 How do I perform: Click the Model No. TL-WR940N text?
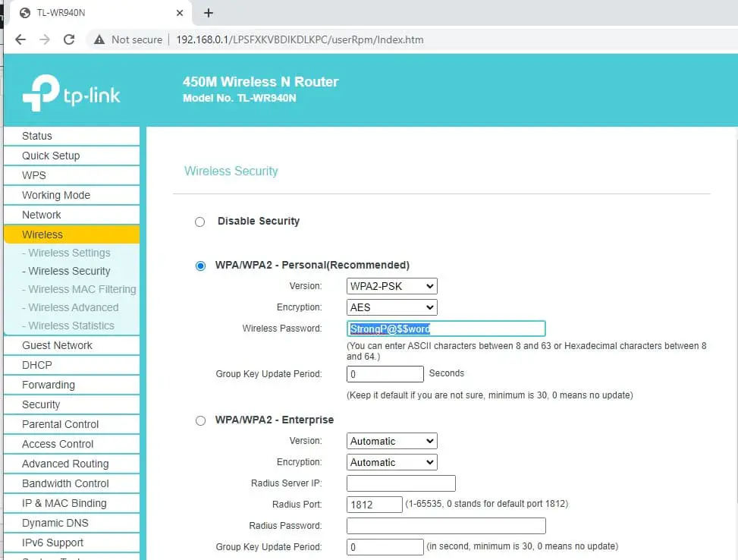[x=240, y=99]
